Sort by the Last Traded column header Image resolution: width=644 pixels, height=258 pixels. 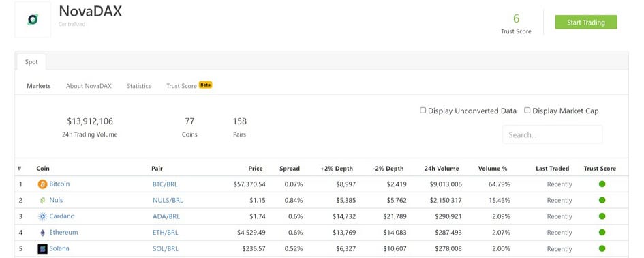[x=553, y=169]
